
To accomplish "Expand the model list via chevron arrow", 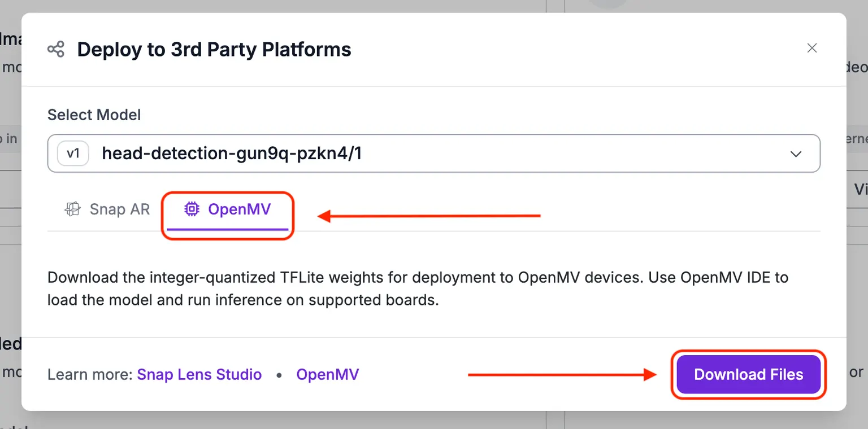I will click(796, 154).
